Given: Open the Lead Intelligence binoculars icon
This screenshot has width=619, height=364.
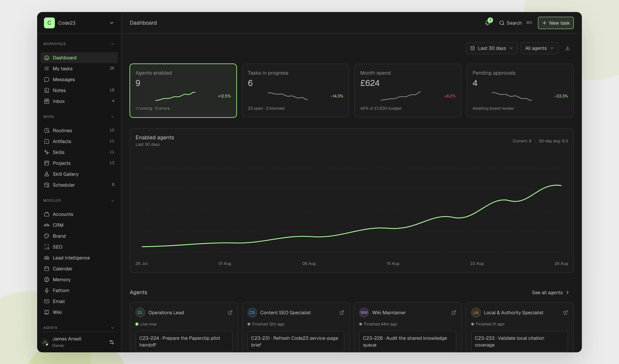Looking at the screenshot, I should click(47, 258).
